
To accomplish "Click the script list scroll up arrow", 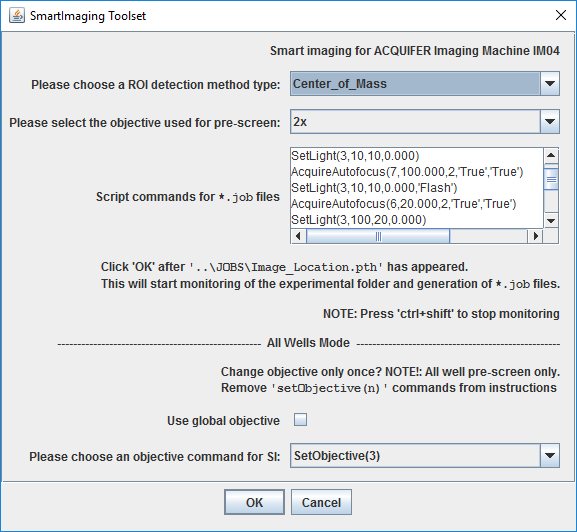I will (x=551, y=155).
